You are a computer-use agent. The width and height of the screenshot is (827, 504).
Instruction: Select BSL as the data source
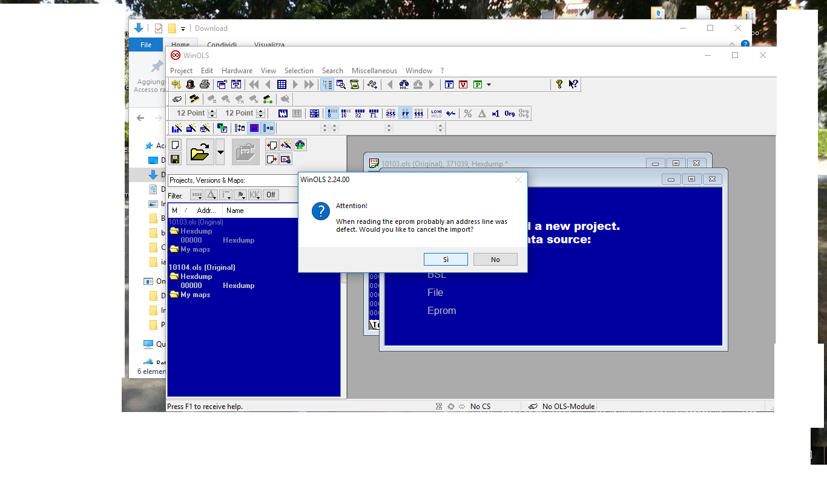point(437,275)
